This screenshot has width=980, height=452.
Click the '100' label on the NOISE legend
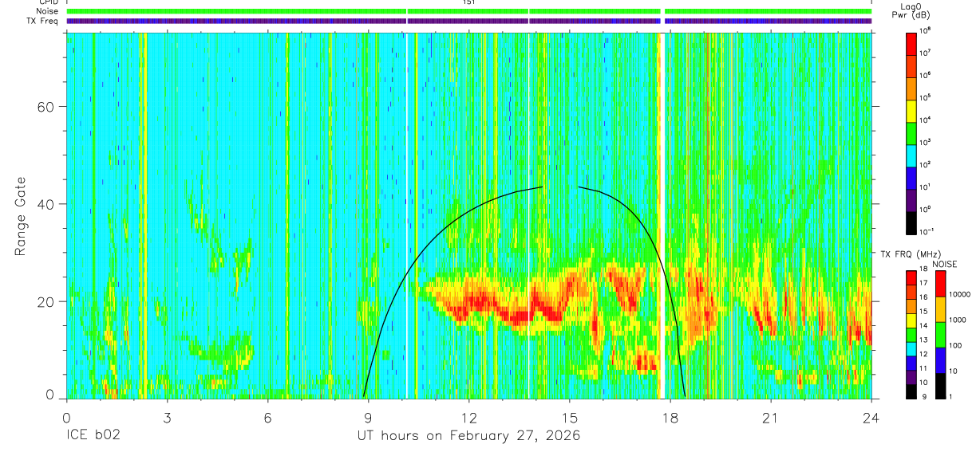955,345
